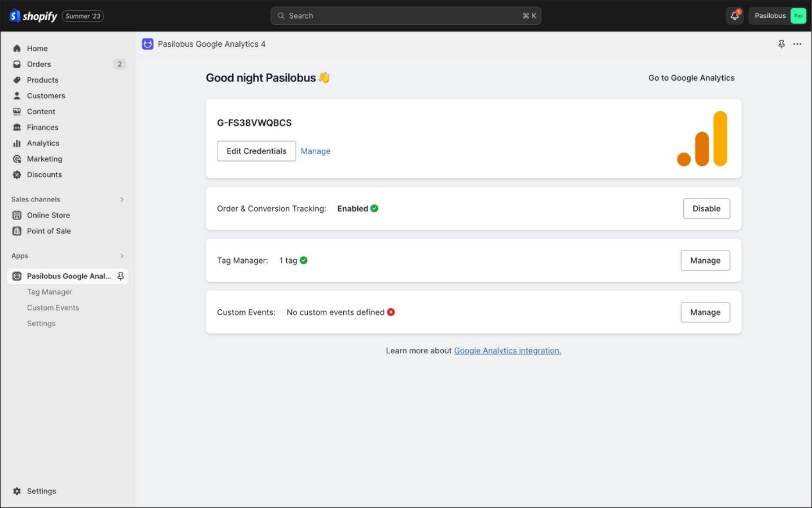The width and height of the screenshot is (812, 508).
Task: Click the Edit Credentials button
Action: click(256, 151)
